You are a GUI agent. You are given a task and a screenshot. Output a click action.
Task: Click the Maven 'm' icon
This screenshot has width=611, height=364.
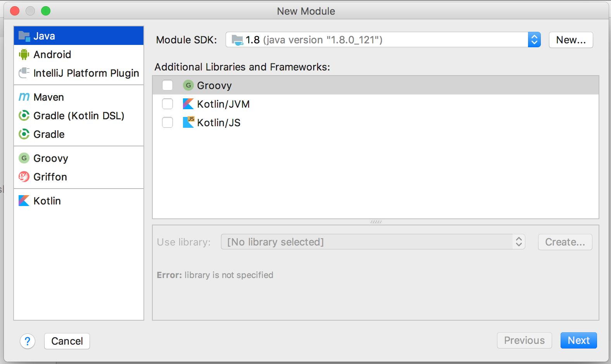point(24,97)
